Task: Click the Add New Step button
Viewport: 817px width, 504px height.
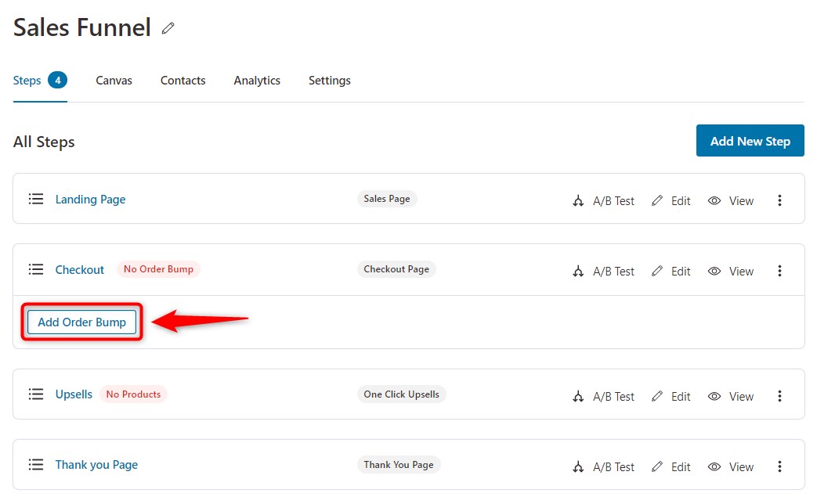Action: [x=750, y=141]
